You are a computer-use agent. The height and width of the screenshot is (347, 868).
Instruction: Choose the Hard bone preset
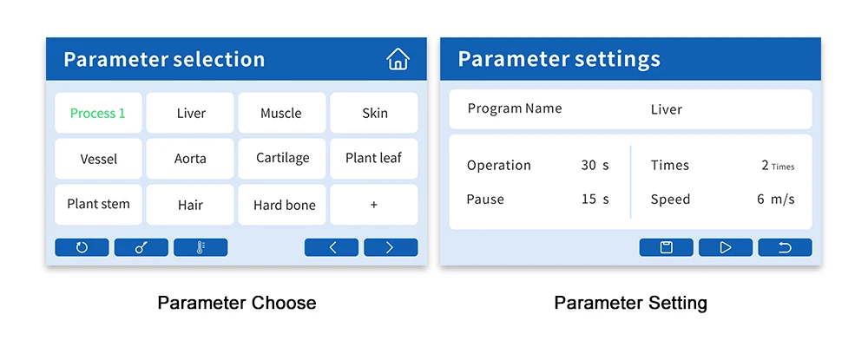click(282, 205)
